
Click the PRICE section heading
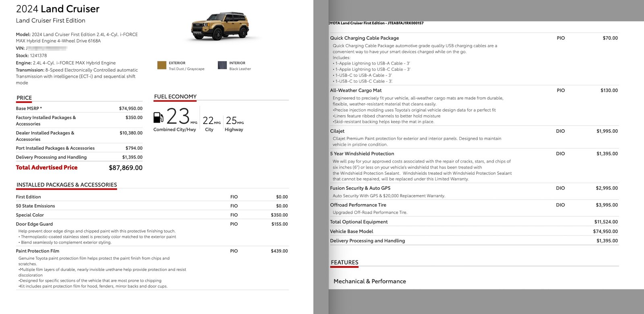pos(24,98)
